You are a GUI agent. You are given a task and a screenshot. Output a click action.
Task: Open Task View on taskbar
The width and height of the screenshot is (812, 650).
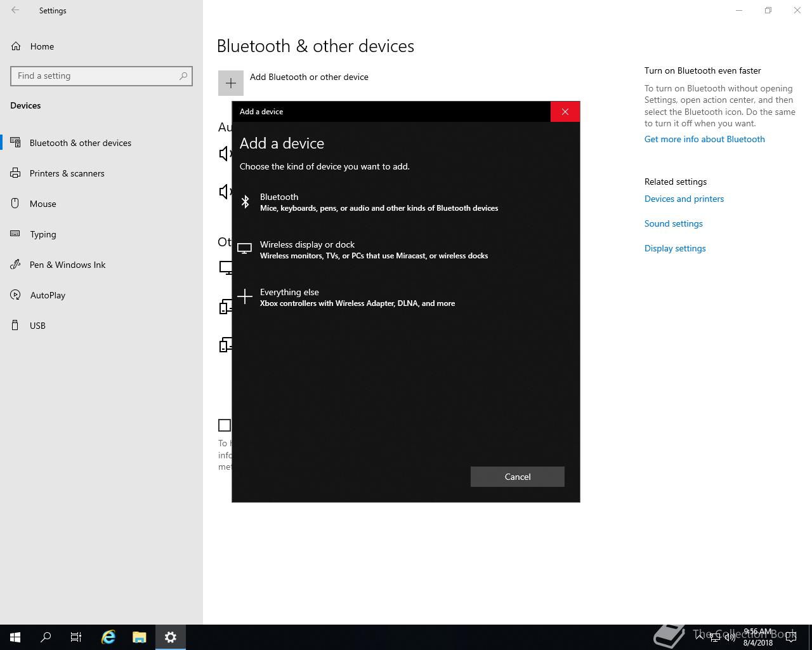point(76,637)
